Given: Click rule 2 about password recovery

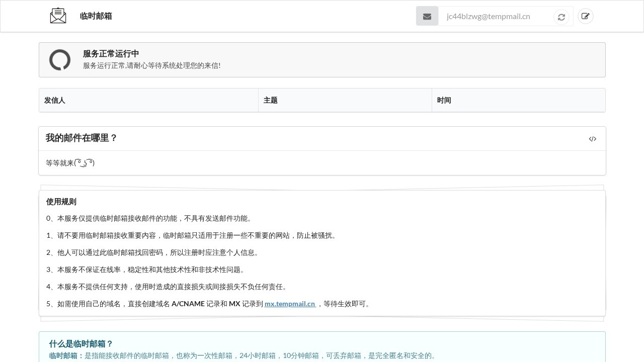Looking at the screenshot, I should (x=153, y=252).
